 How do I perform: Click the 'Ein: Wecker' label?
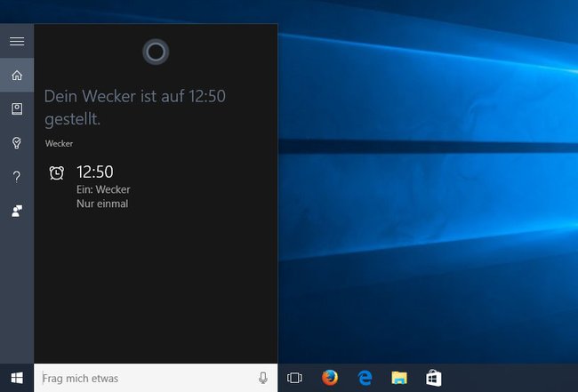(103, 189)
